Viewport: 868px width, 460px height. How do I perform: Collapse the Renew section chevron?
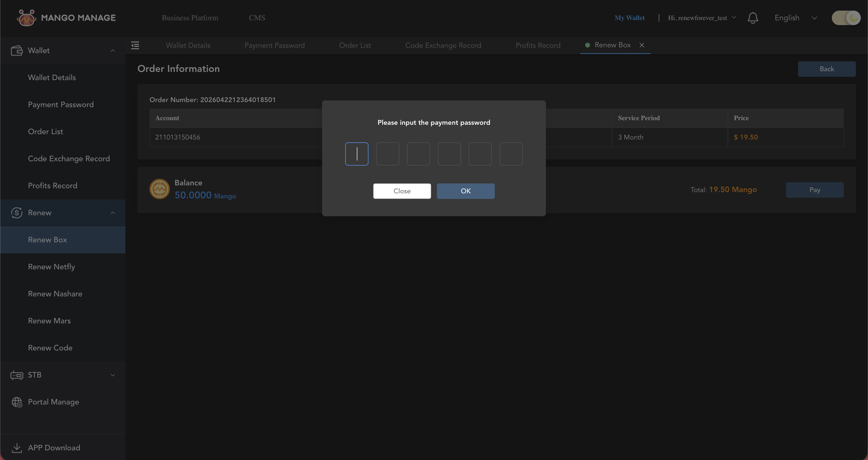click(113, 212)
